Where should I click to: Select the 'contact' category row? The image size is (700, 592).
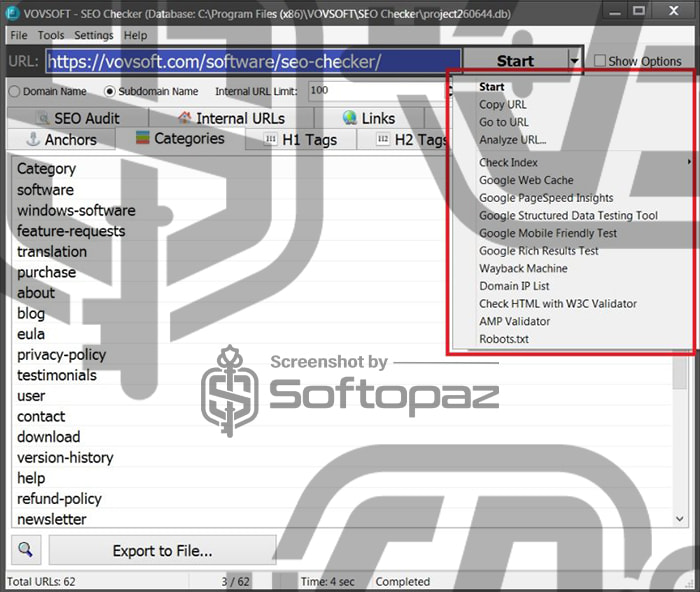click(x=342, y=416)
